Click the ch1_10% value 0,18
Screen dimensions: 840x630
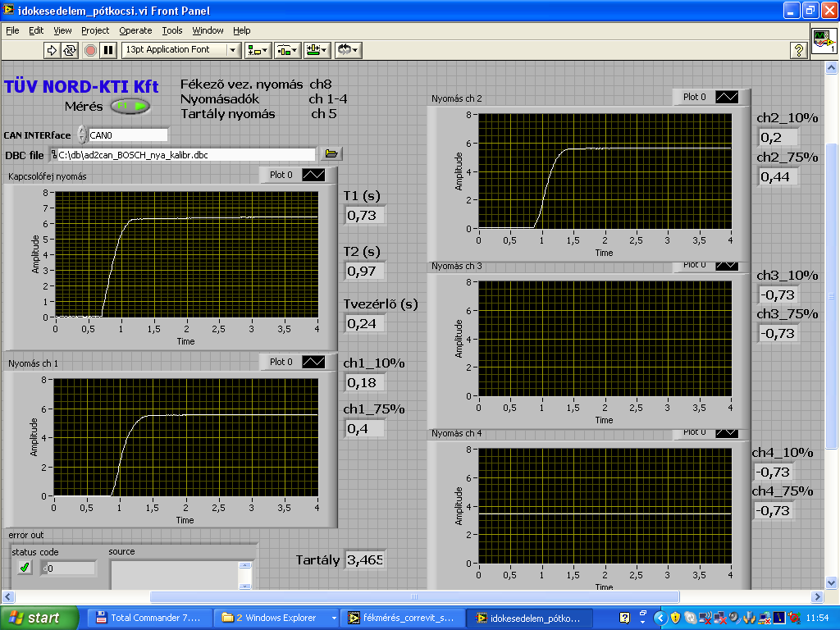tap(364, 382)
